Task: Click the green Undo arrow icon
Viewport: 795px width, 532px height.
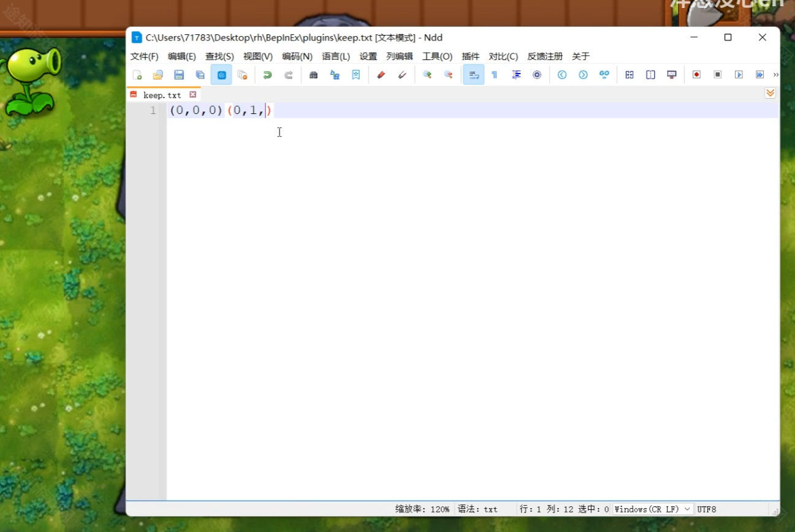Action: 267,75
